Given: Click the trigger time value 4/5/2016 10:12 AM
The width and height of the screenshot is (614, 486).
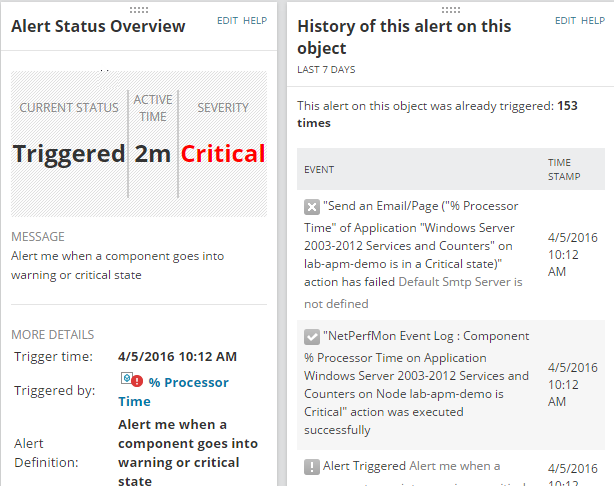Looking at the screenshot, I should [x=177, y=356].
